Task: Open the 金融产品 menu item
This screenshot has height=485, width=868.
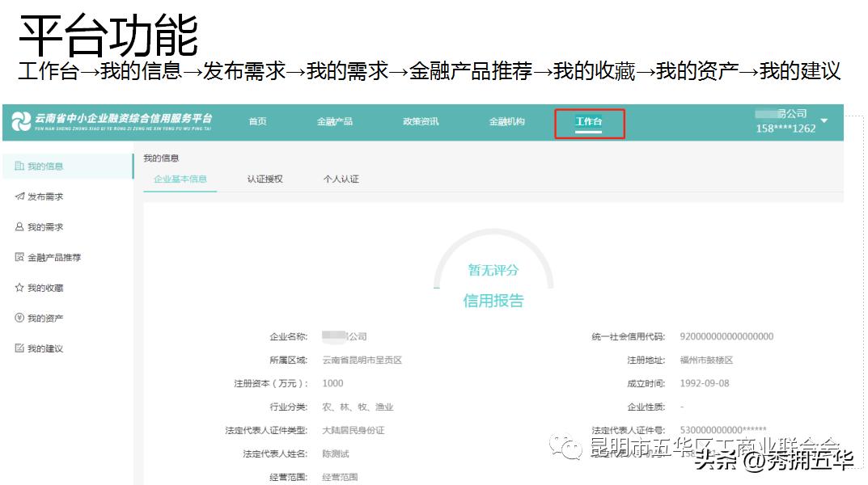Action: (337, 120)
